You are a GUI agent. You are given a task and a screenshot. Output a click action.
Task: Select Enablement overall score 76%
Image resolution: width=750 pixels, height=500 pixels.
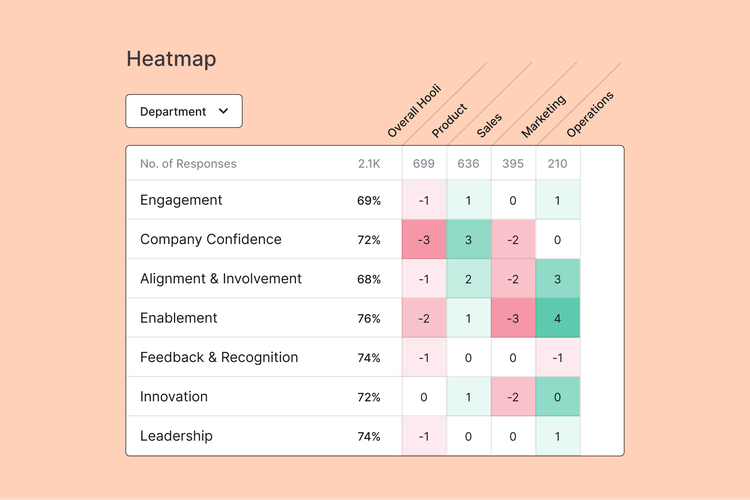[369, 318]
